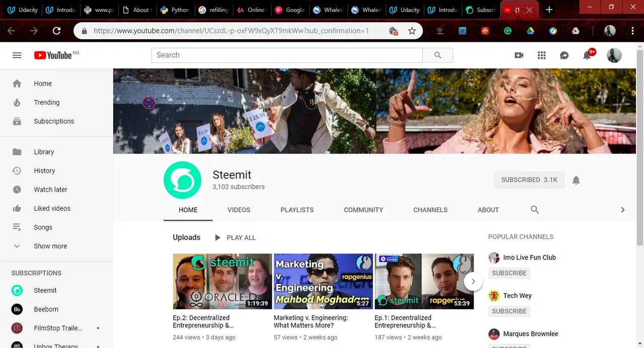Switch to the PLAYLISTS channel tab
This screenshot has height=348, width=644.
pos(297,210)
